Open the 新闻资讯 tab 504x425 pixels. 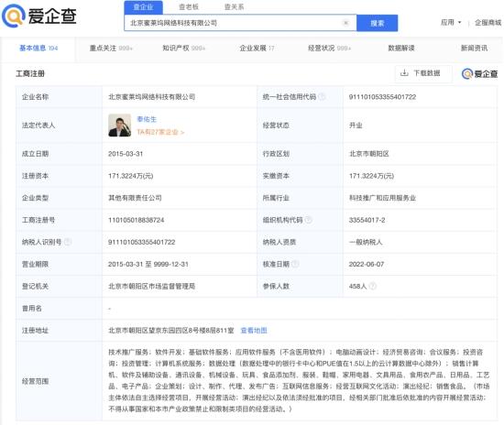pyautogui.click(x=474, y=49)
